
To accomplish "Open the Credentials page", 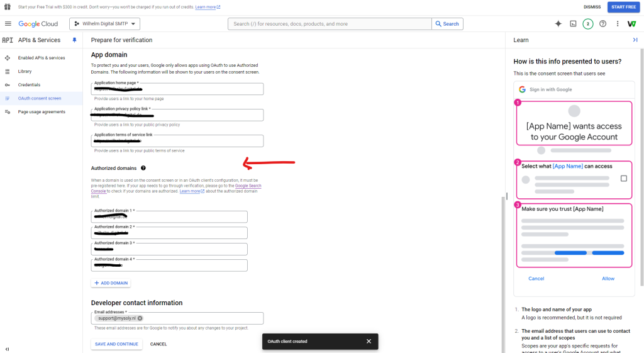I will [x=29, y=85].
